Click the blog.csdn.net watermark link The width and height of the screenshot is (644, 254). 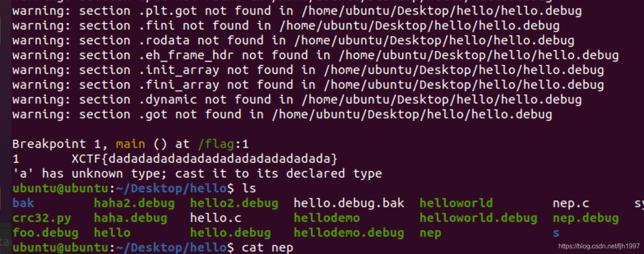click(x=599, y=246)
